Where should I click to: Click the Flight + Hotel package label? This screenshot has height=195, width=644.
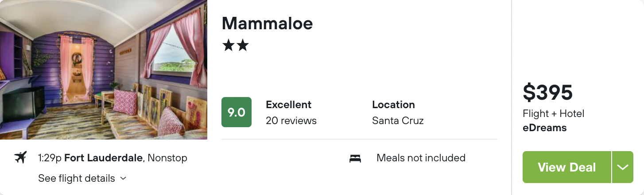pyautogui.click(x=554, y=114)
